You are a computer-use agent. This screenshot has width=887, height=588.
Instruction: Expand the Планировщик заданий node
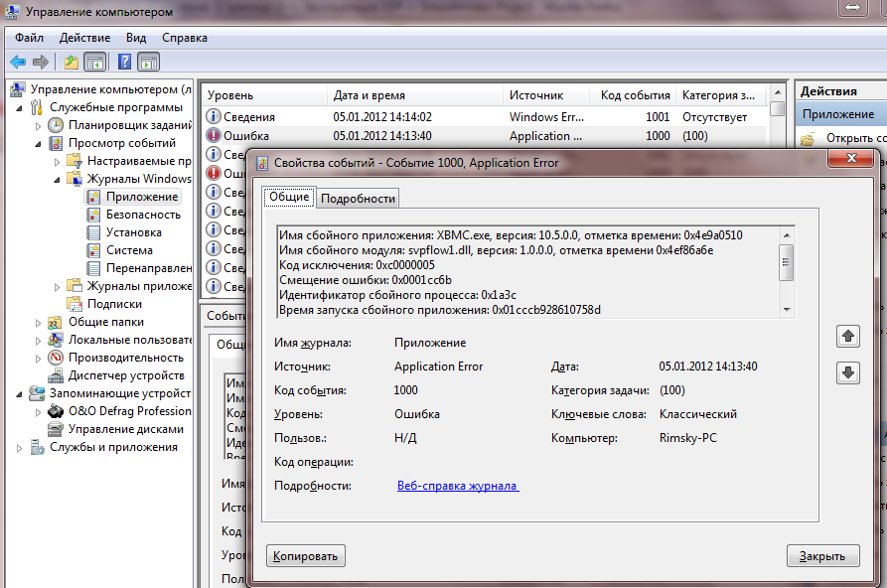point(39,125)
